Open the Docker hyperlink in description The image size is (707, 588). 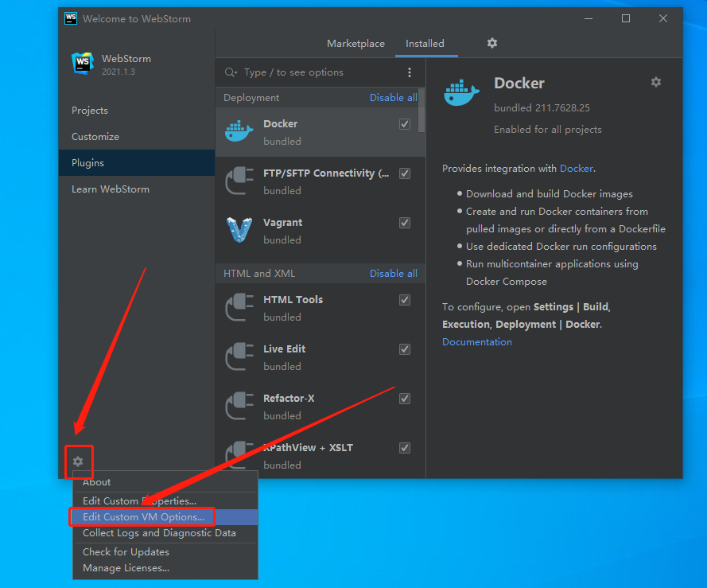577,169
